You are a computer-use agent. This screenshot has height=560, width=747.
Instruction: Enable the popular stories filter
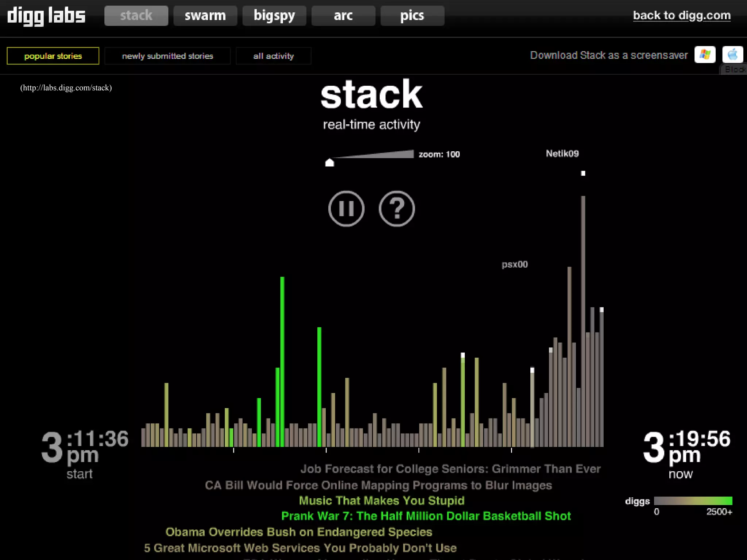tap(53, 56)
